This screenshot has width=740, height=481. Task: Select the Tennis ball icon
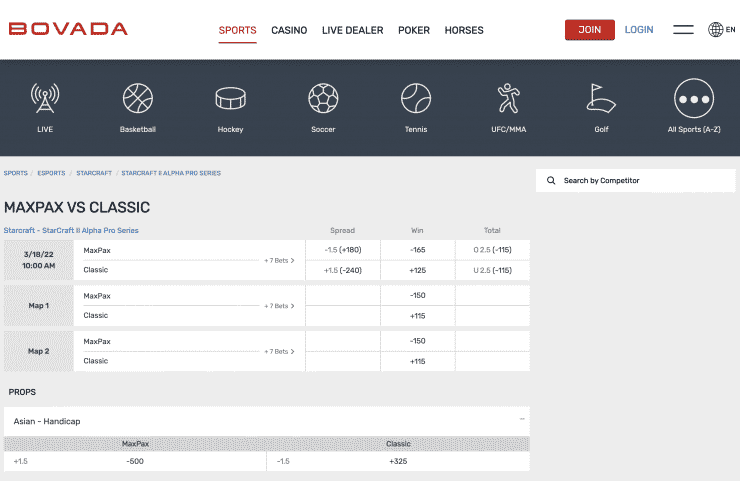(x=416, y=98)
